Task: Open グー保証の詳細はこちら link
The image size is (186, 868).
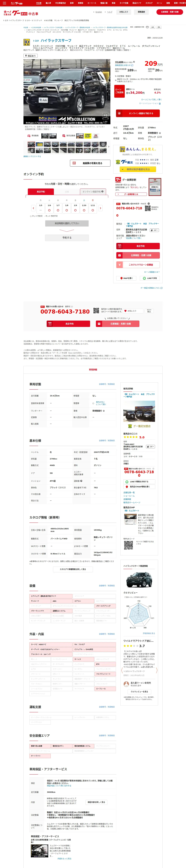Action: 152,288
